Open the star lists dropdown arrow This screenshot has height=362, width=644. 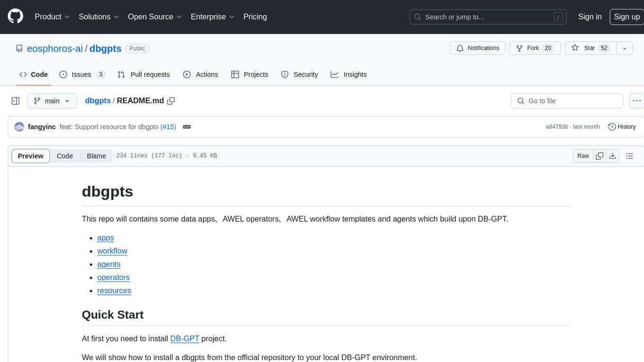click(x=625, y=48)
